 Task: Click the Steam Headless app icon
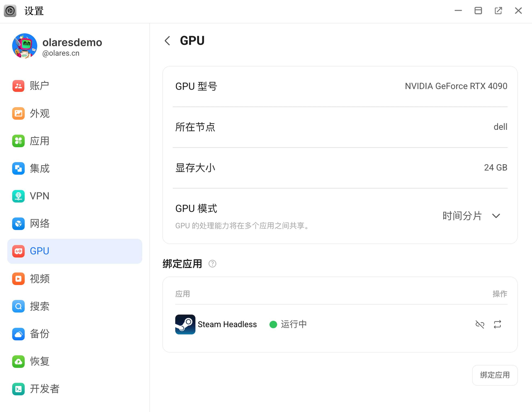(x=185, y=324)
